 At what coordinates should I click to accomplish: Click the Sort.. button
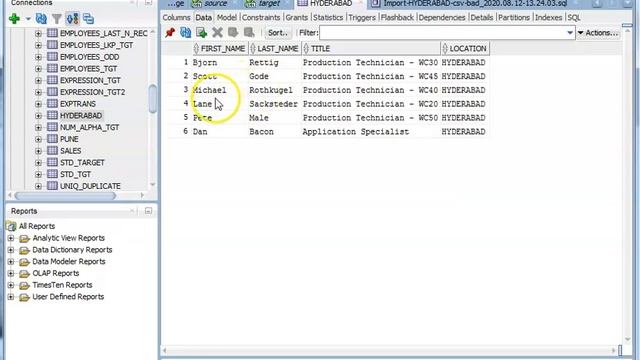tap(278, 33)
